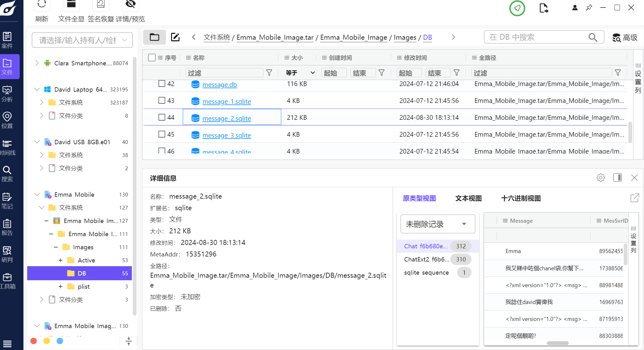Check the checkbox next to message.db
Viewport: 644px width, 350px height.
point(162,84)
